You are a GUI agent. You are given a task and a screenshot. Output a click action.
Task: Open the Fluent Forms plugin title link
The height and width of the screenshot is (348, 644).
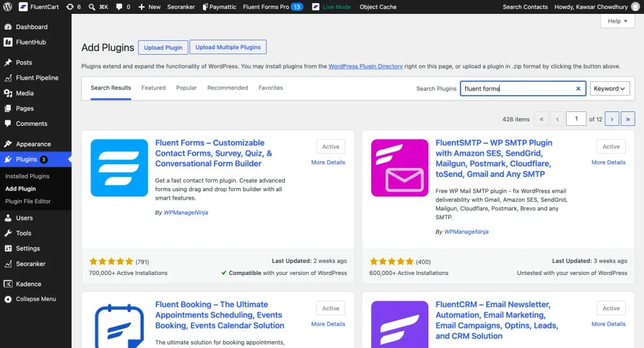click(x=214, y=154)
